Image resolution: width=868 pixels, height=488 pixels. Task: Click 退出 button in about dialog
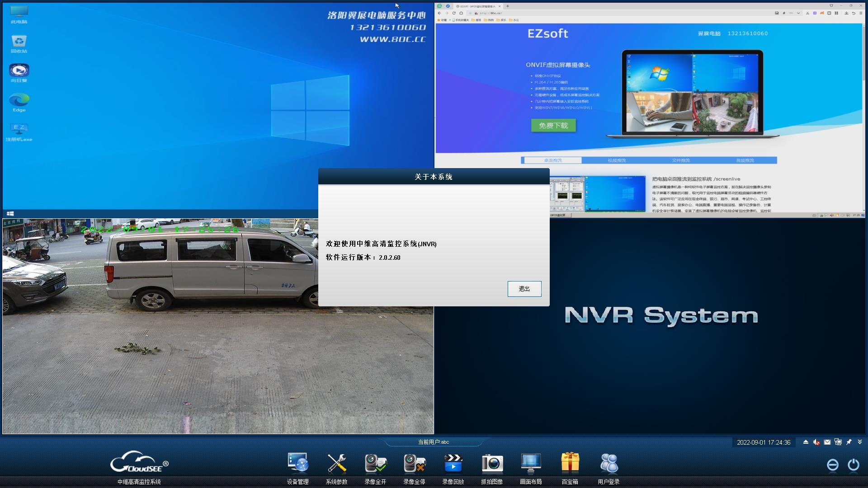click(524, 289)
